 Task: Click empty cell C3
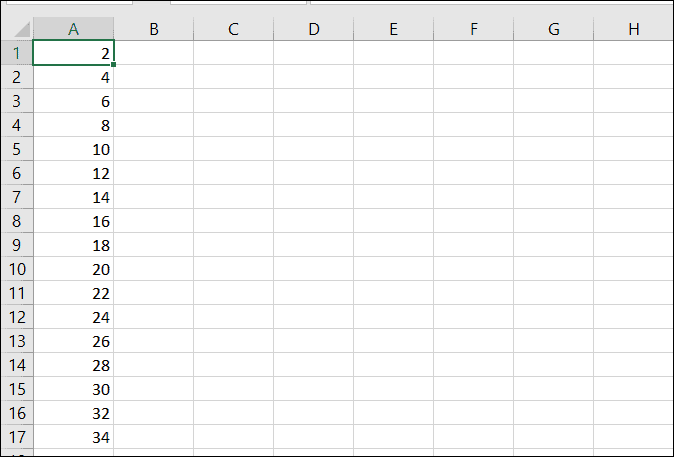[x=233, y=101]
